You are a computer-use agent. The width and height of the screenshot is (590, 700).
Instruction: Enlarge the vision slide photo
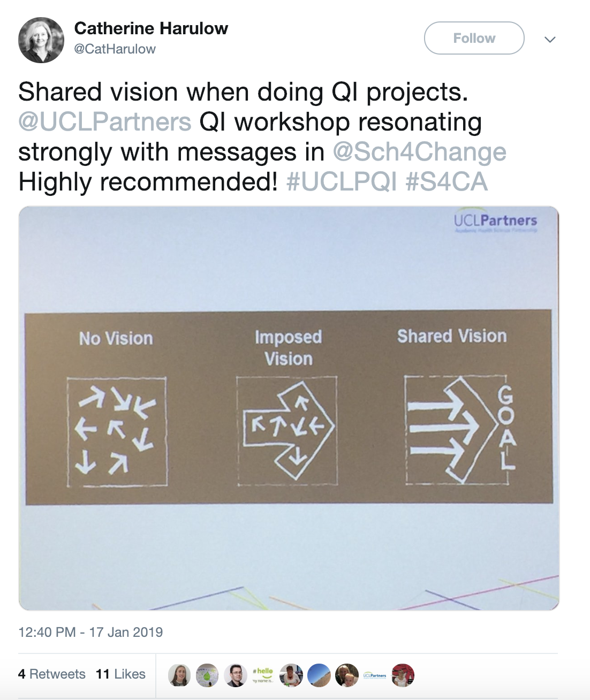click(x=289, y=408)
